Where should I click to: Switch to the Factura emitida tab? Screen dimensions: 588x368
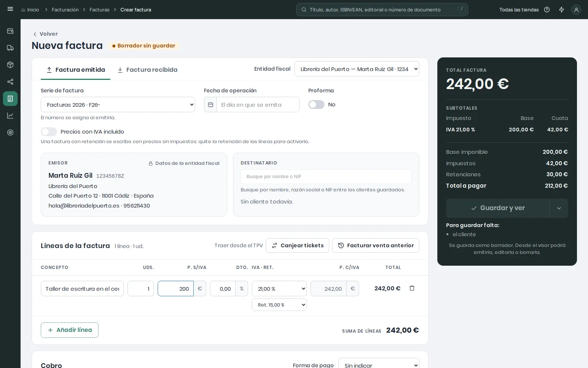click(76, 70)
